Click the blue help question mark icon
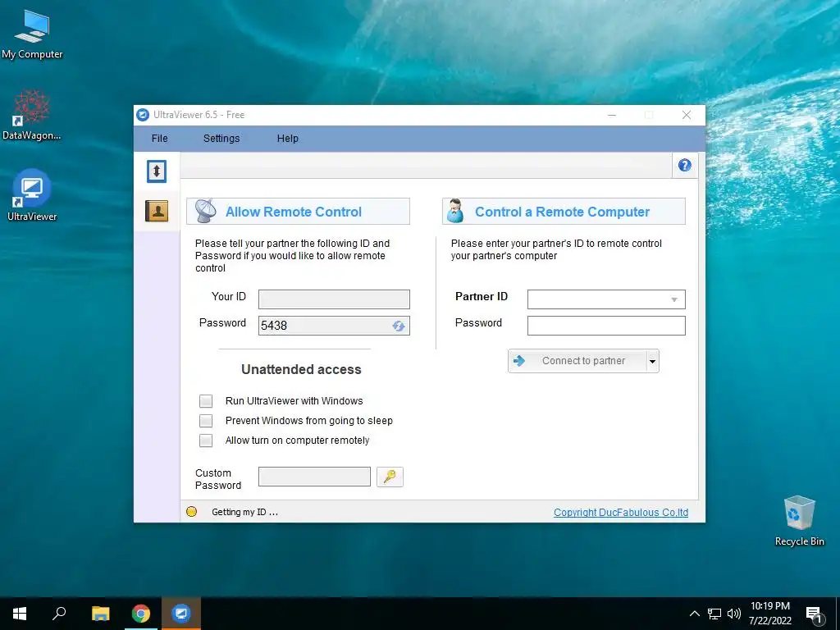The height and width of the screenshot is (630, 840). (685, 165)
